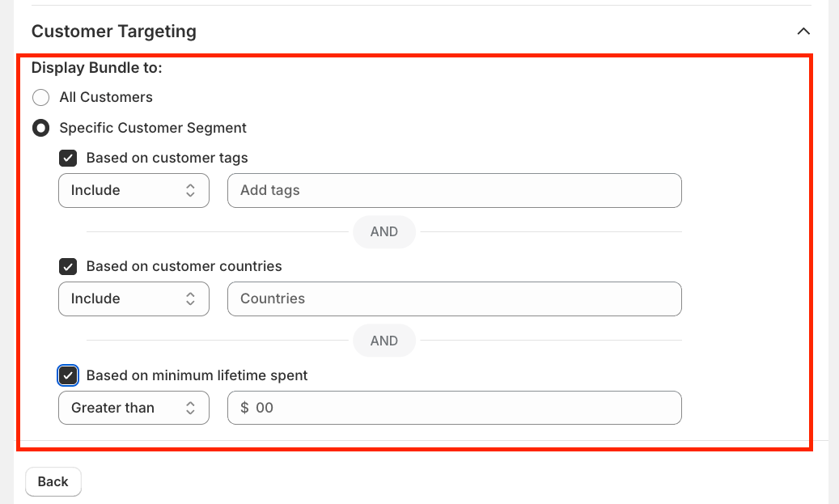
Task: Open the Include dropdown for customer tags
Action: coord(133,191)
